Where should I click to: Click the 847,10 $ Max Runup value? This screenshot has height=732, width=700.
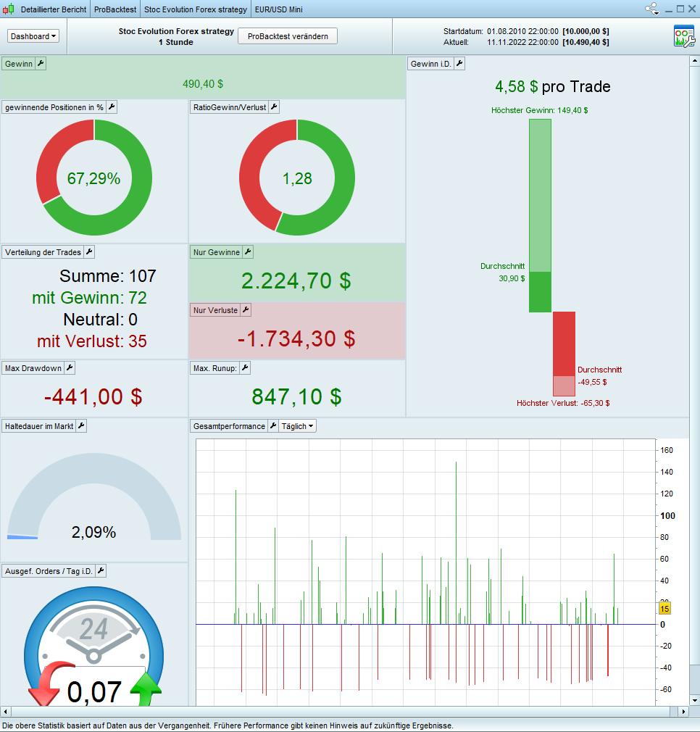297,397
